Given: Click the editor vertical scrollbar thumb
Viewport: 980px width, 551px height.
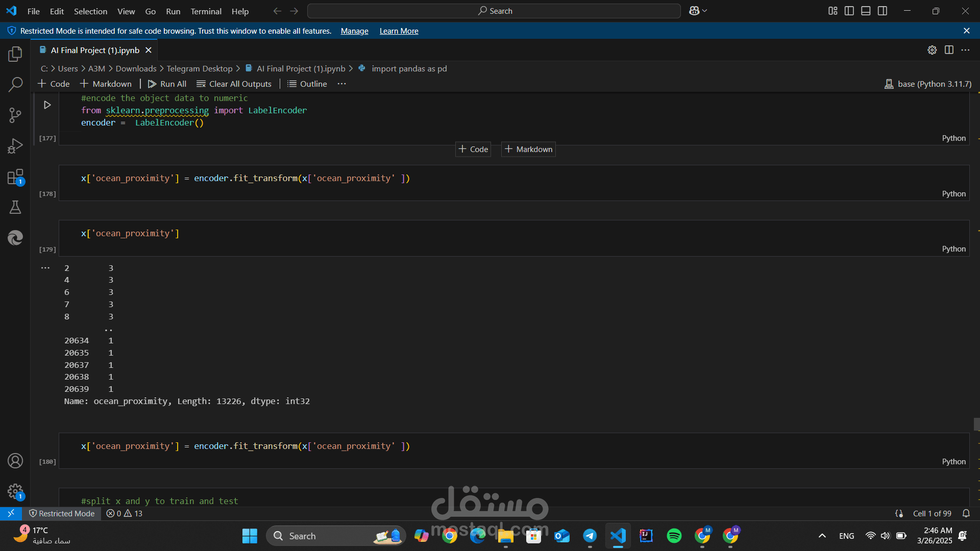Looking at the screenshot, I should click(976, 424).
